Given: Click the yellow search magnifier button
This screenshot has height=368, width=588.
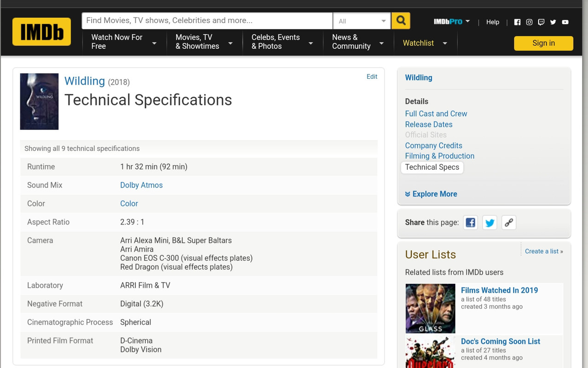Looking at the screenshot, I should [401, 21].
